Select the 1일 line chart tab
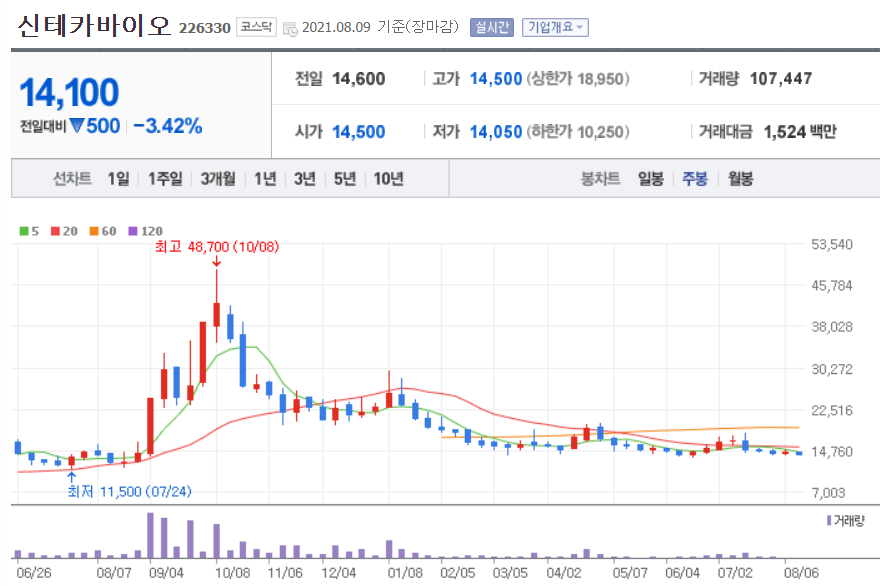 (118, 178)
